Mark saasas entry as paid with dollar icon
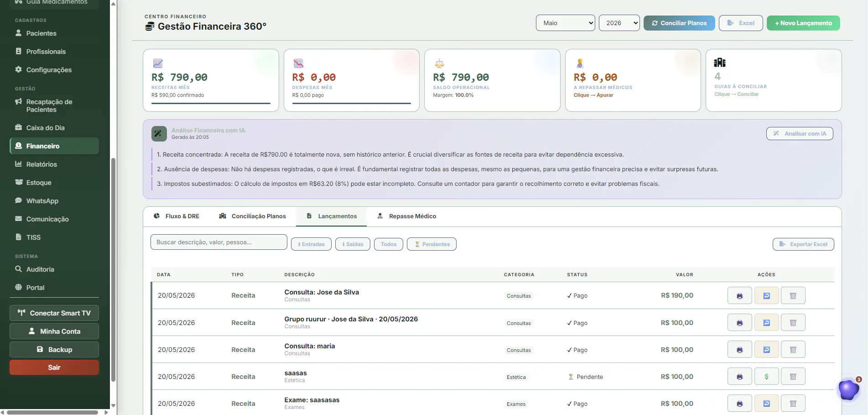 pyautogui.click(x=766, y=376)
